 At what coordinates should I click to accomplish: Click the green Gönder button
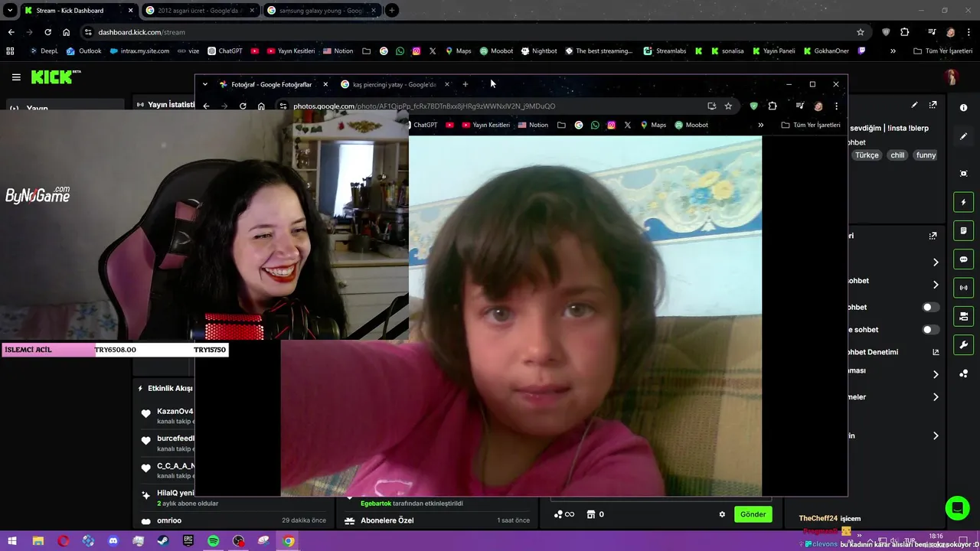(x=753, y=514)
